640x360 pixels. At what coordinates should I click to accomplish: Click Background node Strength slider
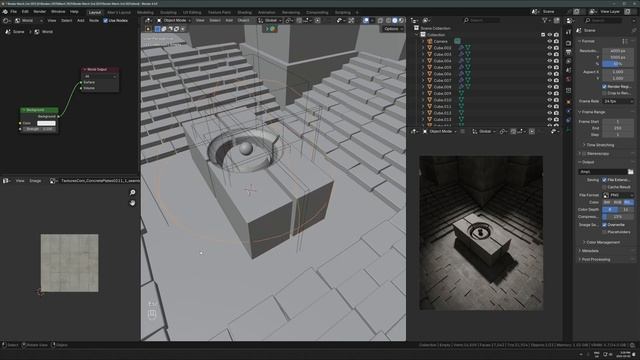click(39, 129)
